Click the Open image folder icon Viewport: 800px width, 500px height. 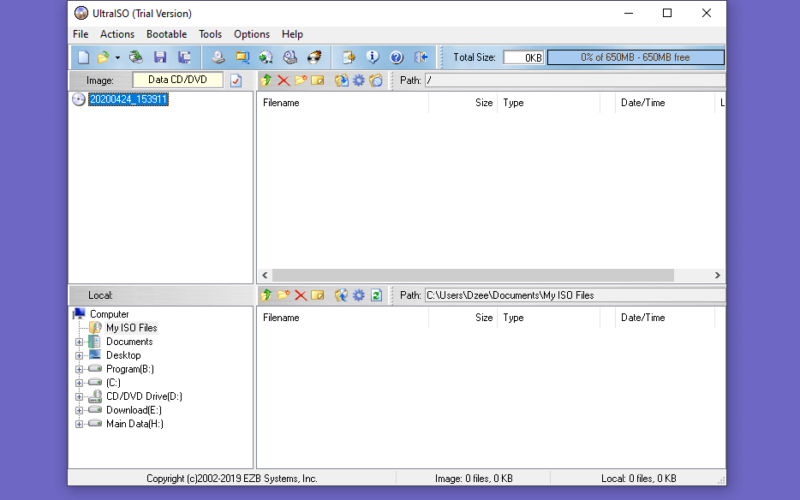[x=104, y=57]
